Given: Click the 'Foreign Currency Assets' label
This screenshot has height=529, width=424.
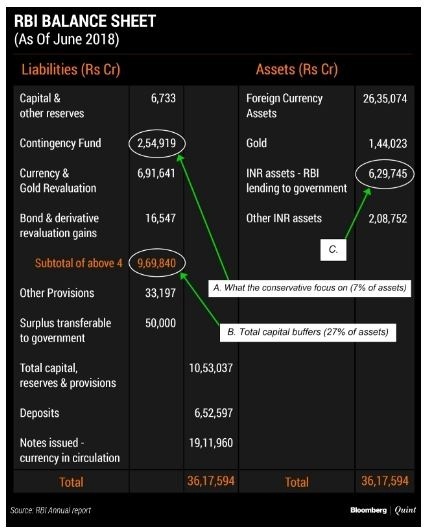Looking at the screenshot, I should [284, 106].
